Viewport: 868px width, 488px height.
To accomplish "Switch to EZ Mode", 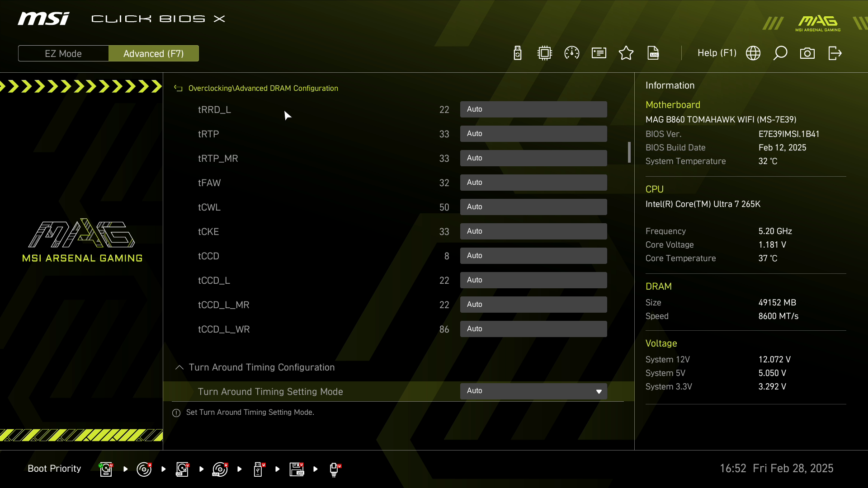I will click(x=63, y=53).
